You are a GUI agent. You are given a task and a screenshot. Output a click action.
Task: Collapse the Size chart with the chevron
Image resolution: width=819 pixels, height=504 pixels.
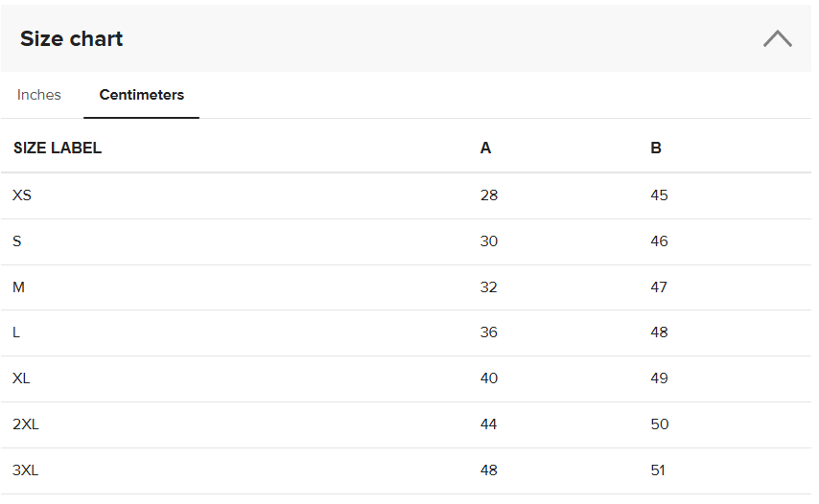[x=777, y=38]
